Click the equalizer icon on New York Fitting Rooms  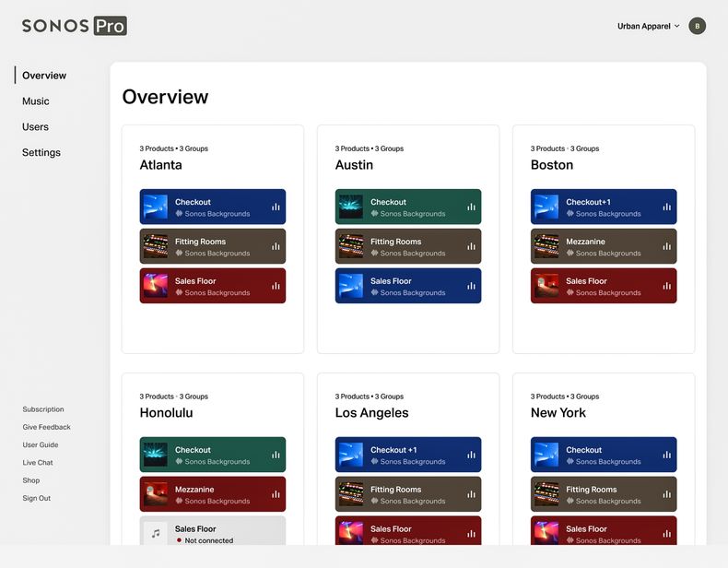tap(666, 494)
